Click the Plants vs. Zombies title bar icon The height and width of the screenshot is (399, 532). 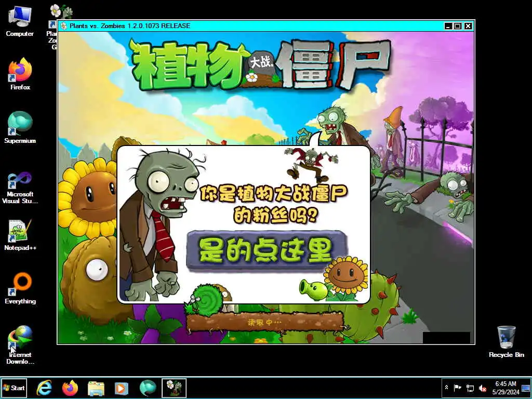(x=64, y=26)
